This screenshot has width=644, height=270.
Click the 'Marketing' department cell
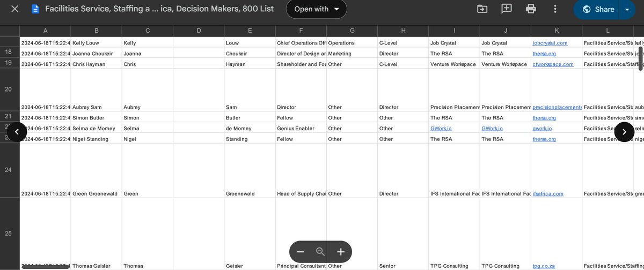click(x=352, y=54)
